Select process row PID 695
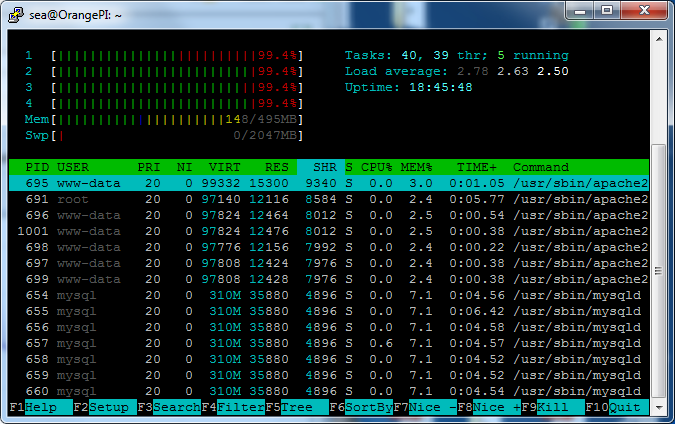The height and width of the screenshot is (424, 675). coord(329,183)
